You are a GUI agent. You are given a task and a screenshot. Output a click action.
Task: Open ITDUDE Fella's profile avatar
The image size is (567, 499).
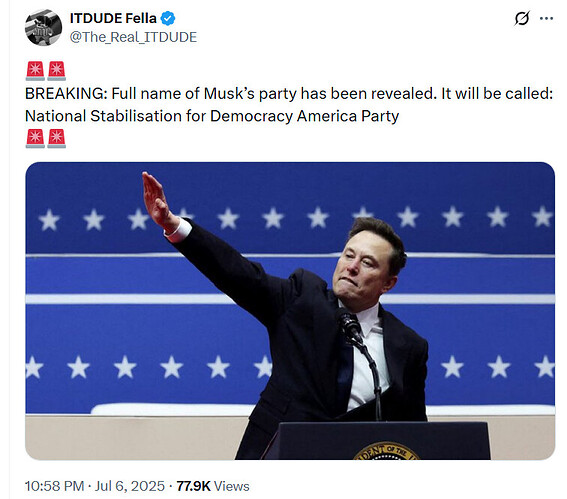pos(43,27)
